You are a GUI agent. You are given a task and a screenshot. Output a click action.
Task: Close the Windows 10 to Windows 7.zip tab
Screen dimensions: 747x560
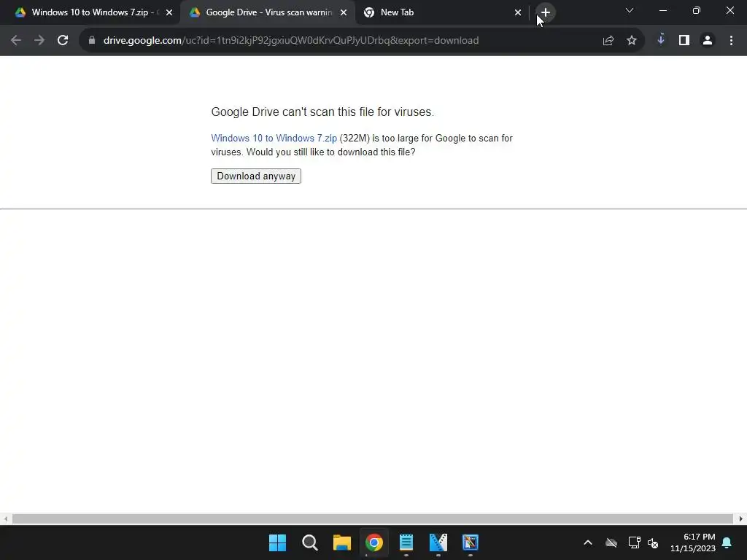169,12
